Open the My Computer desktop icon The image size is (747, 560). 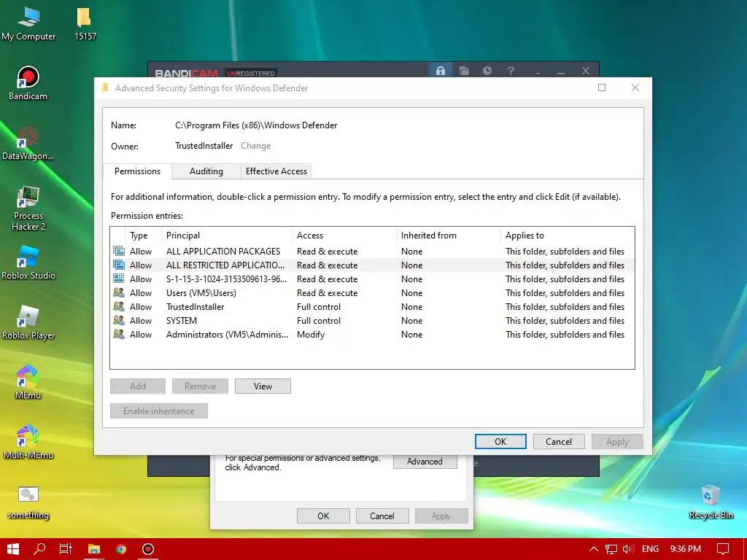28,24
